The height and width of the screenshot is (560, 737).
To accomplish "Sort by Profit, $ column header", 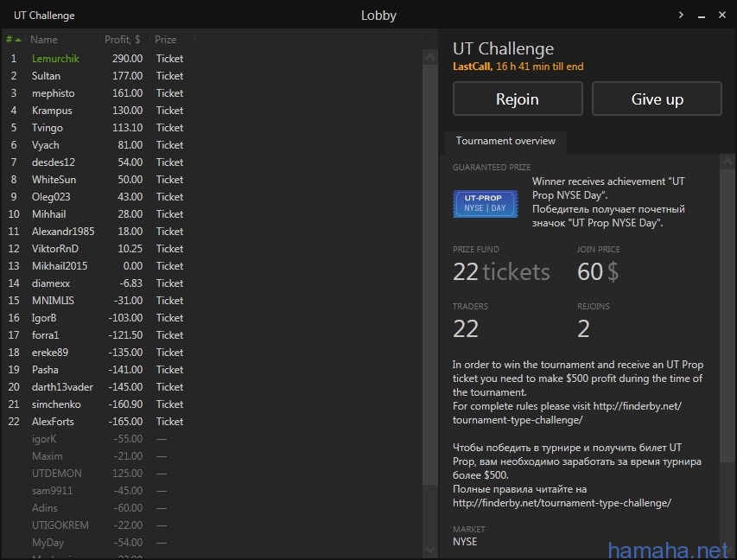I will click(122, 40).
